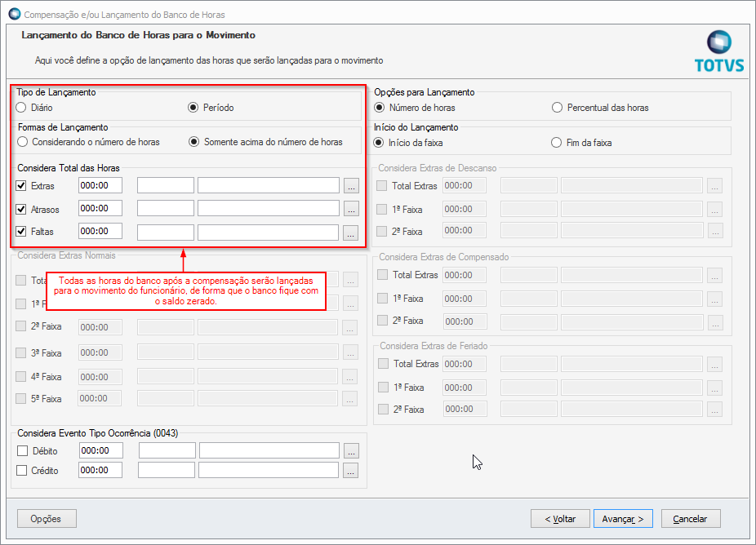
Task: Select Número de horas option
Action: point(380,108)
